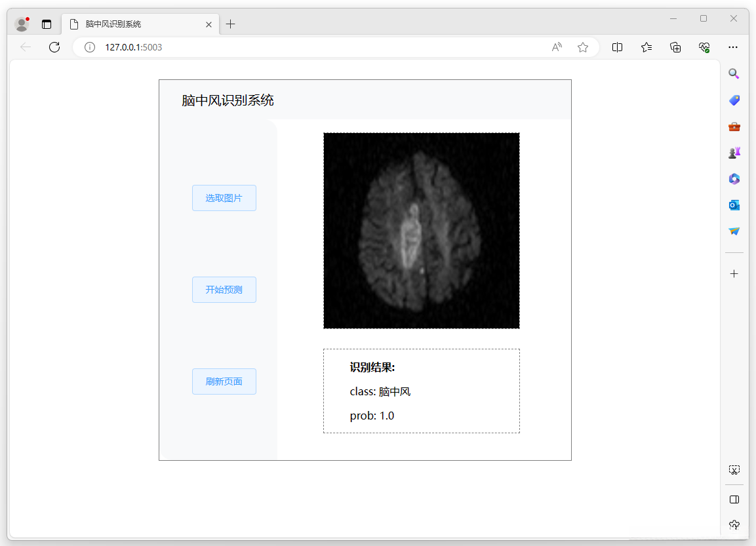Start a web capture with the scissors icon

tap(734, 470)
